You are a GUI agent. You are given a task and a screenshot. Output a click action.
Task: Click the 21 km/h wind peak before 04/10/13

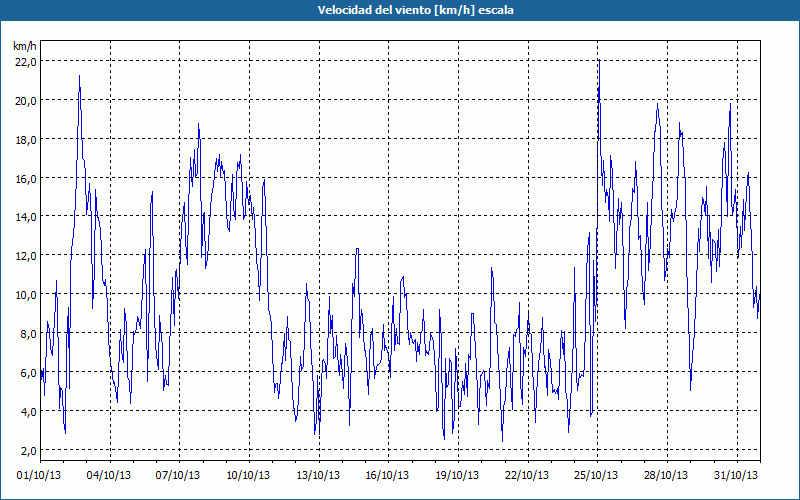79,76
